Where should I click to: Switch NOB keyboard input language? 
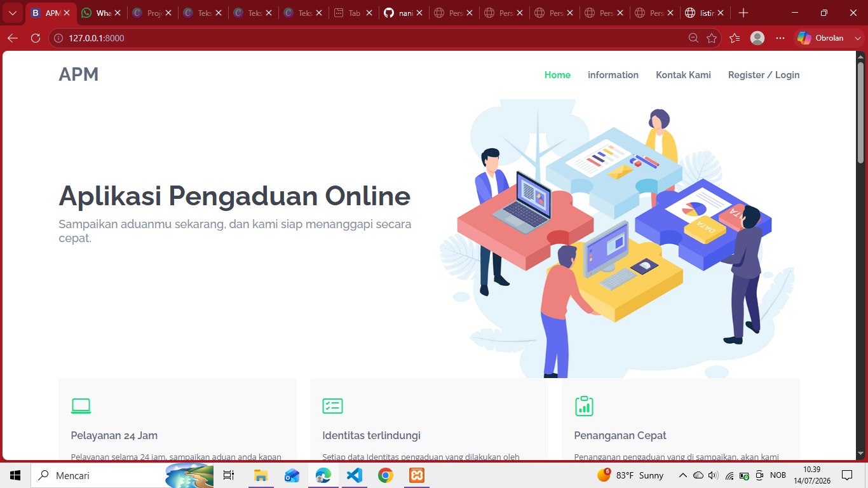(x=778, y=475)
